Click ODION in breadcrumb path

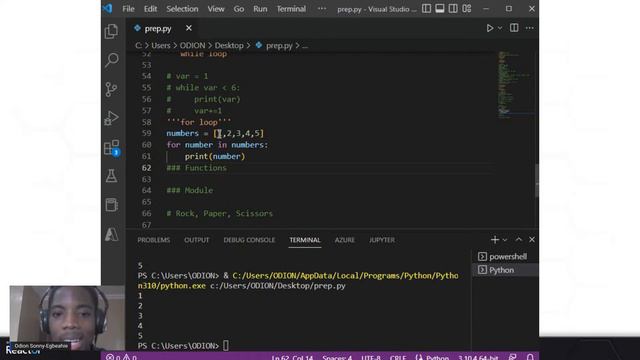pos(192,46)
